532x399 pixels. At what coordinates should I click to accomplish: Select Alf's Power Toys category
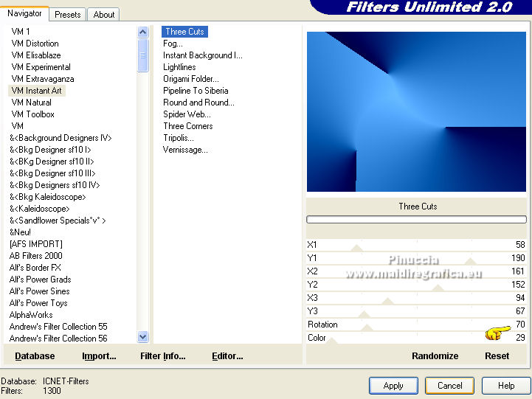[38, 303]
